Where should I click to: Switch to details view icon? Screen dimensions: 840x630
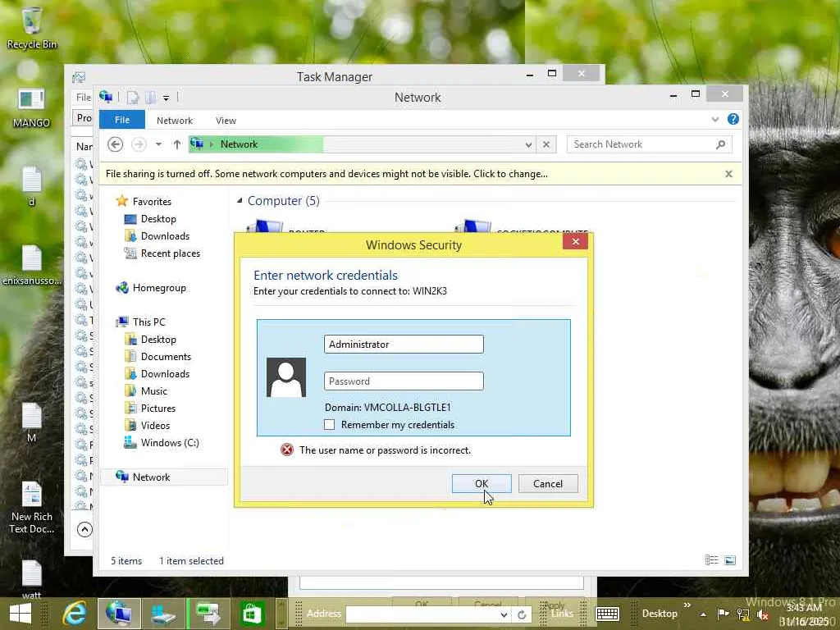click(711, 560)
